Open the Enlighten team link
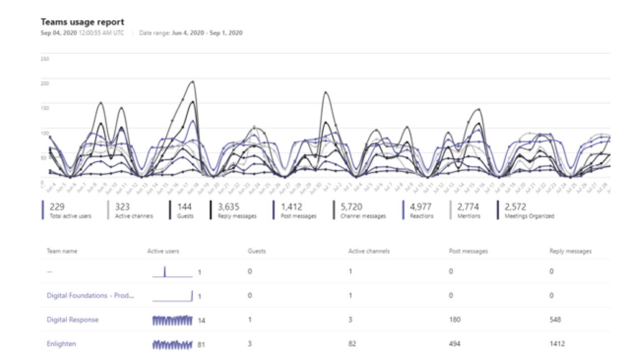 point(61,344)
